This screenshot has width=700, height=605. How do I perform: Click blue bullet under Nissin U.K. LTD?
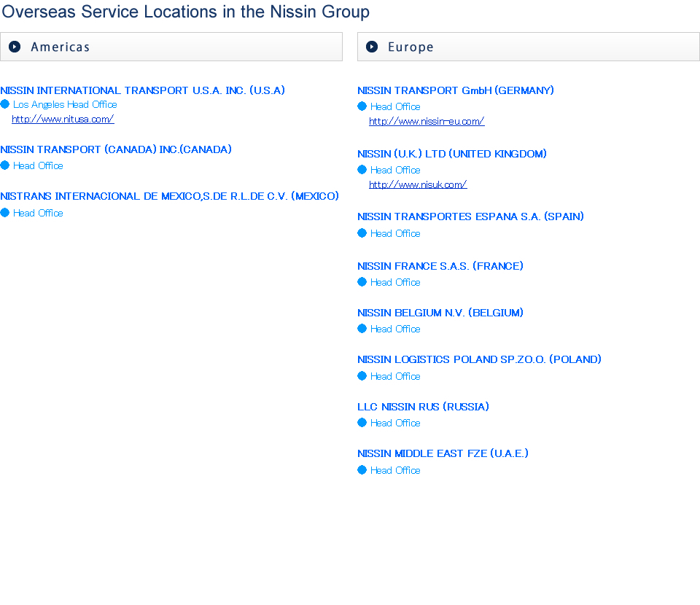362,170
